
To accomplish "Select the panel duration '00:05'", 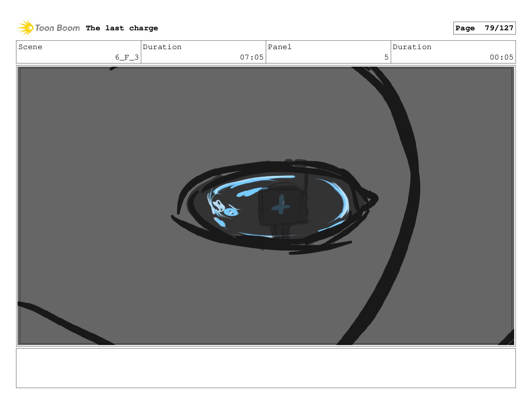I will point(501,58).
